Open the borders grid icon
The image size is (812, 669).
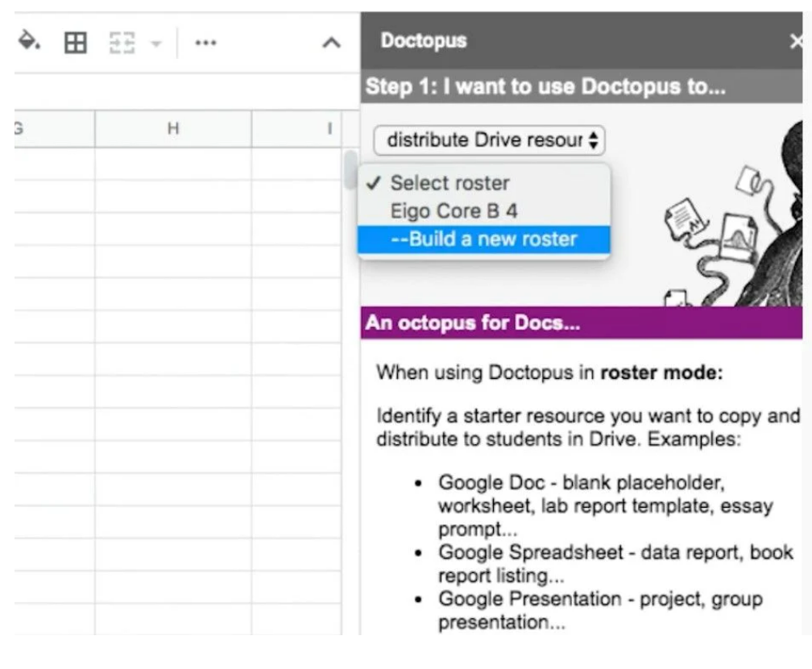[x=75, y=43]
